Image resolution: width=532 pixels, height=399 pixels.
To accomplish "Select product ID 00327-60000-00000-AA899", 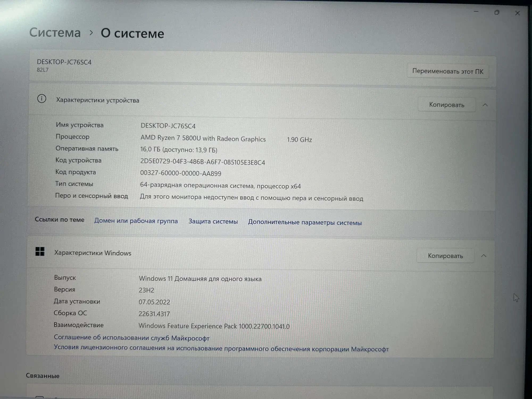I will point(181,173).
